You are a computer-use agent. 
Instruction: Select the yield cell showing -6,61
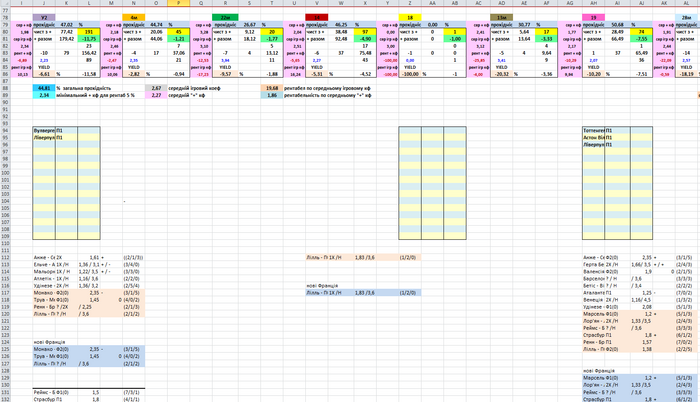click(44, 74)
